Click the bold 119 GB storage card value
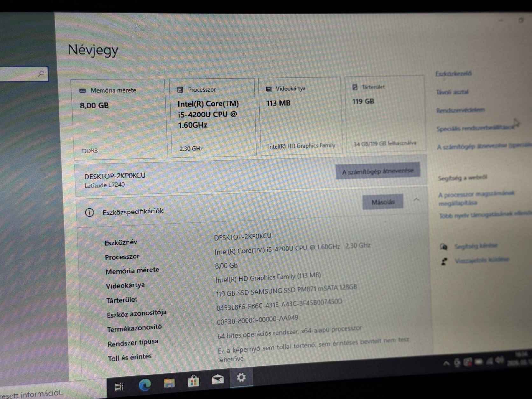This screenshot has width=532, height=399. click(x=363, y=101)
